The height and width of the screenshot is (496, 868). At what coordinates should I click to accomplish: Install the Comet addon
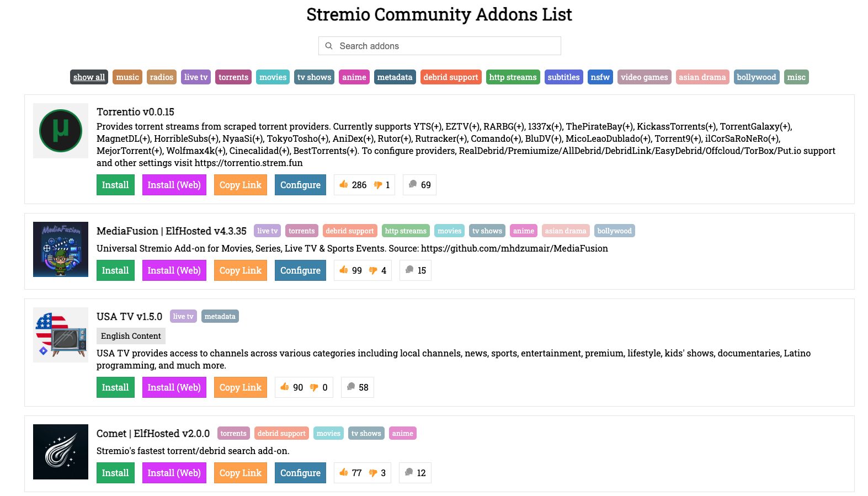[x=115, y=473]
